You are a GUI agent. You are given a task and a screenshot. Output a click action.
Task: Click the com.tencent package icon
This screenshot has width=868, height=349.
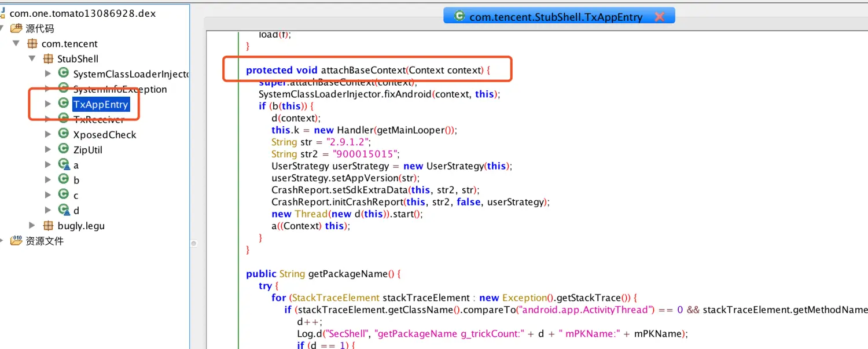point(32,43)
